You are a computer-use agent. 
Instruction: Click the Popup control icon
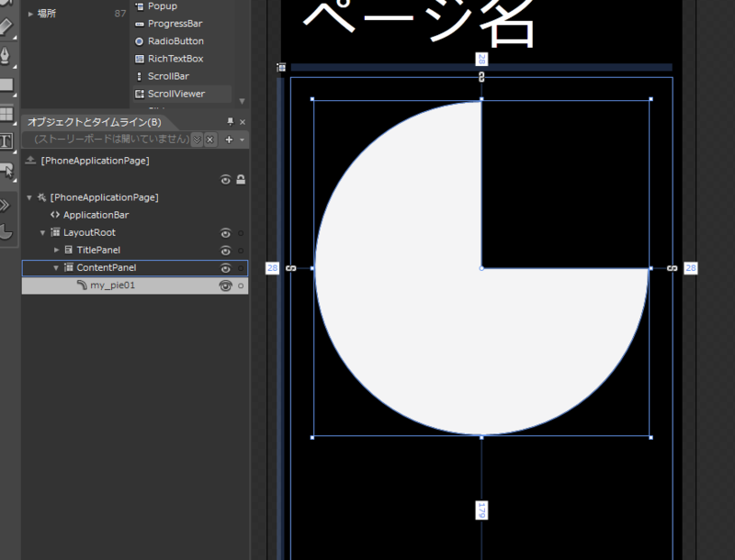[140, 6]
